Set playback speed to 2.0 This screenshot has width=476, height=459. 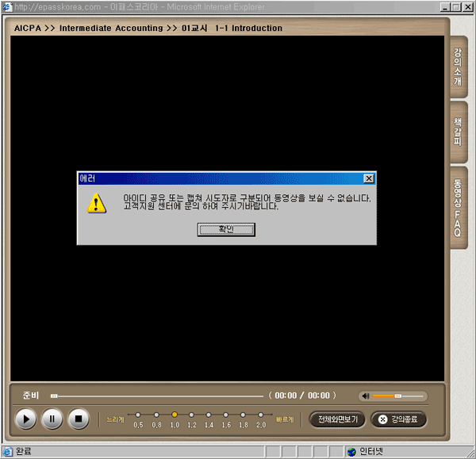(261, 415)
